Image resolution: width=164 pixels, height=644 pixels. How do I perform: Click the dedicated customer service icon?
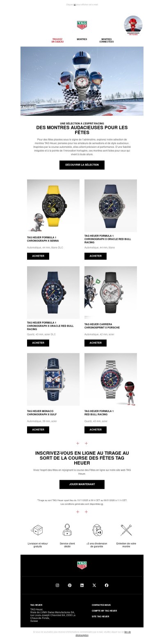tap(67, 530)
